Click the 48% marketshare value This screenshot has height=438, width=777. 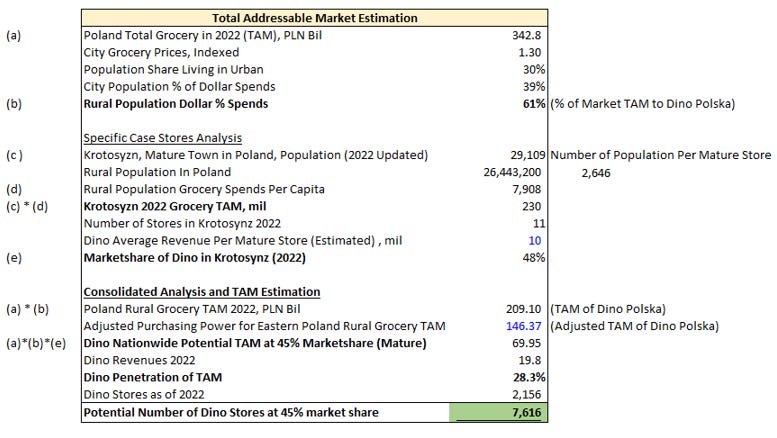534,258
